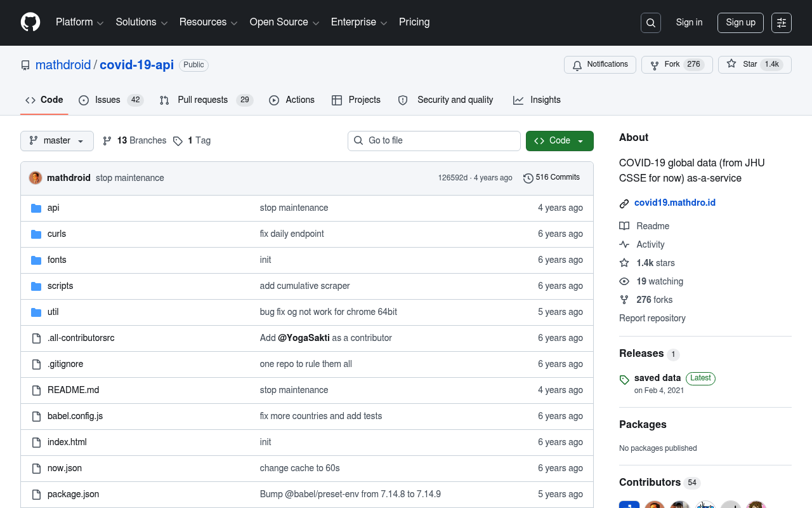Open Security and quality tab
The image size is (812, 508).
(x=446, y=100)
